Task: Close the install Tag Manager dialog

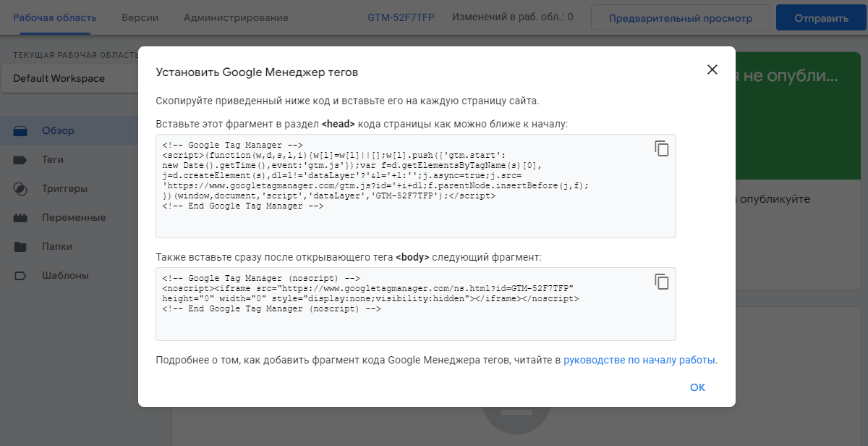Action: (712, 70)
